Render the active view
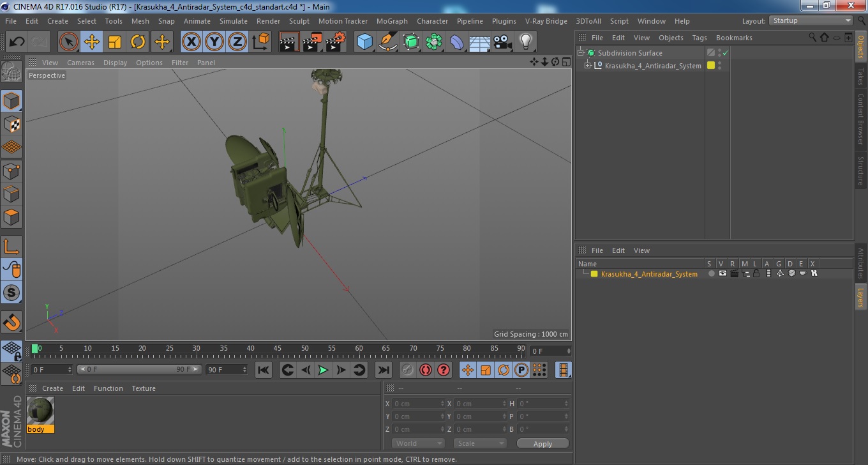 pyautogui.click(x=289, y=42)
